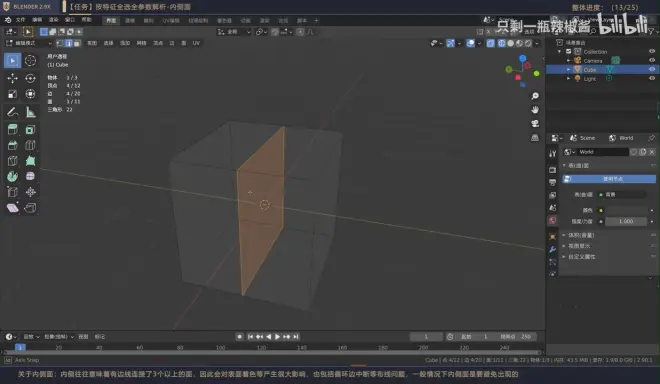Enable edge select mode
Image resolution: width=660 pixels, height=384 pixels.
(69, 43)
